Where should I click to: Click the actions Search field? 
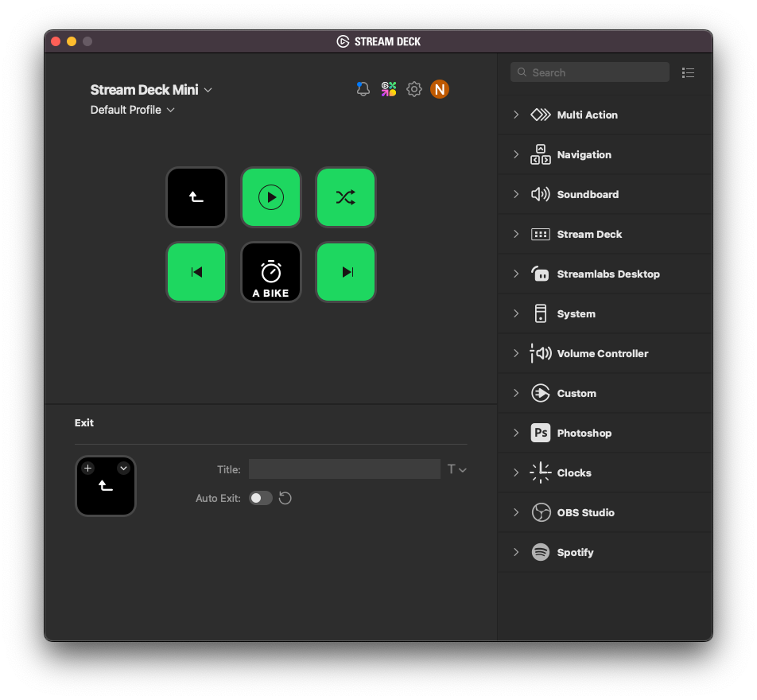[589, 72]
